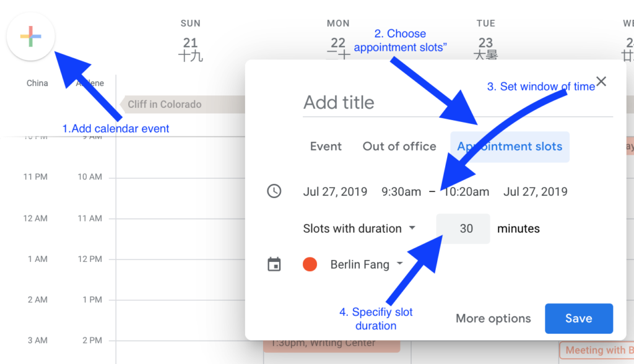The height and width of the screenshot is (364, 634).
Task: Click the clock icon beside the date
Action: (274, 191)
